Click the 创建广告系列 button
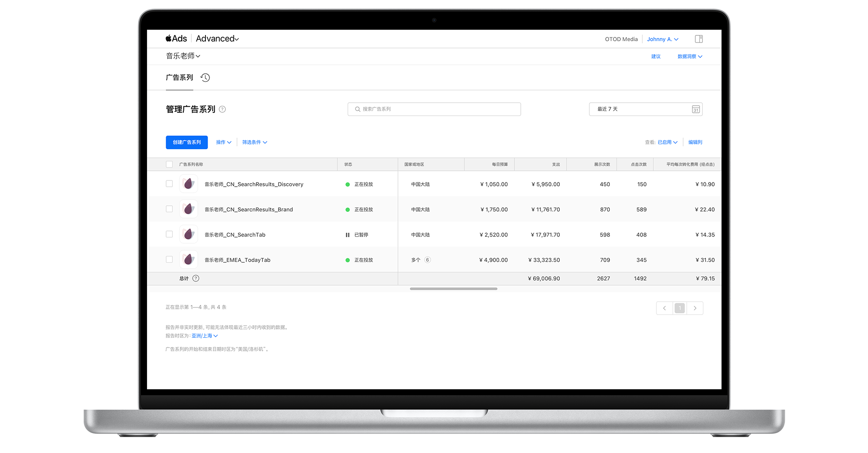Screen dimensions: 868x453 click(186, 142)
